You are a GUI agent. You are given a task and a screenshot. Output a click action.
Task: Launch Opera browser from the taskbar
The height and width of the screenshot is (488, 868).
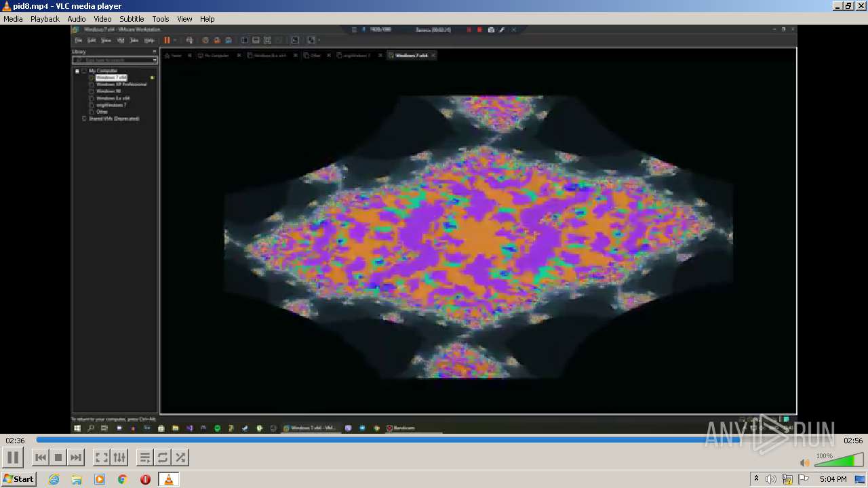(145, 479)
